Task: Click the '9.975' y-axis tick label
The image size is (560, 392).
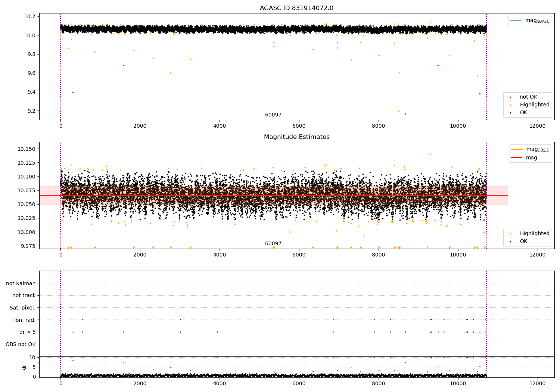Action: (28, 246)
